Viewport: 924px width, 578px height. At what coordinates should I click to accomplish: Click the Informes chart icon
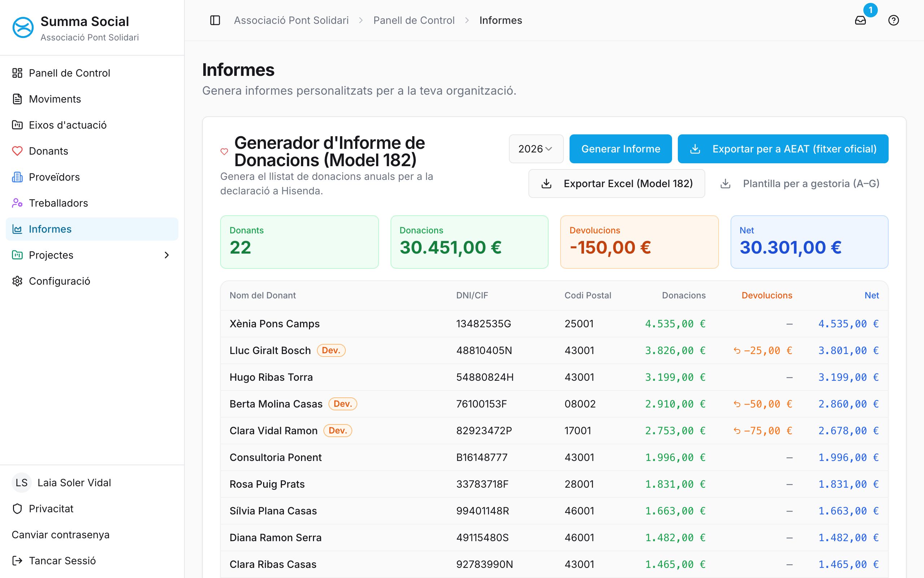pyautogui.click(x=17, y=229)
